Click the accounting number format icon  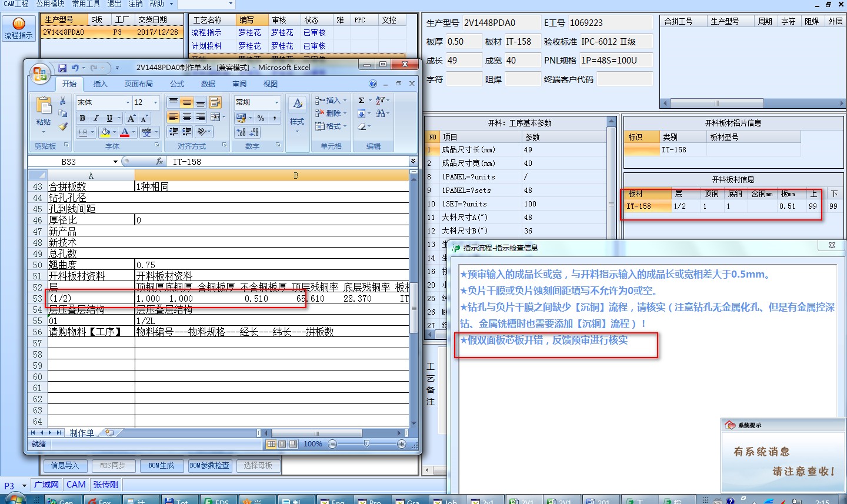pos(241,118)
